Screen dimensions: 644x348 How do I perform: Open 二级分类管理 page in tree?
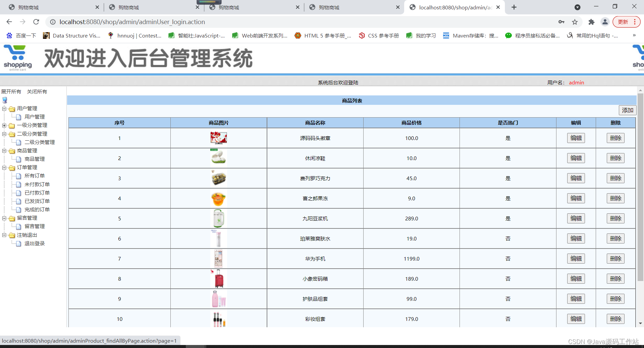pyautogui.click(x=40, y=142)
